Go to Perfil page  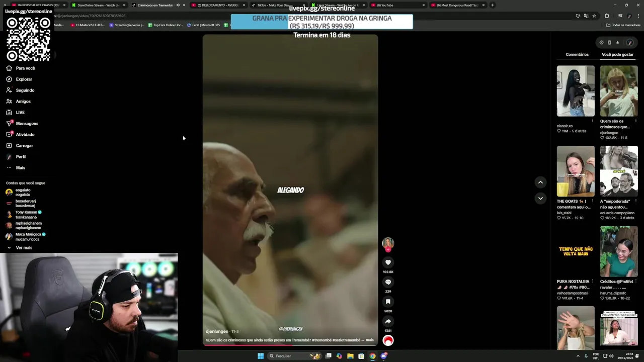(16, 156)
